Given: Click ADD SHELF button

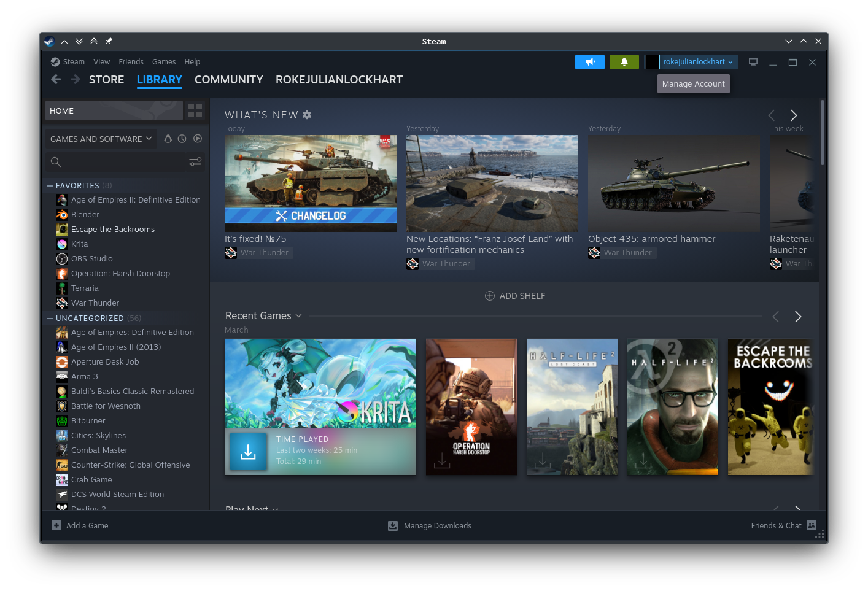Looking at the screenshot, I should point(515,296).
